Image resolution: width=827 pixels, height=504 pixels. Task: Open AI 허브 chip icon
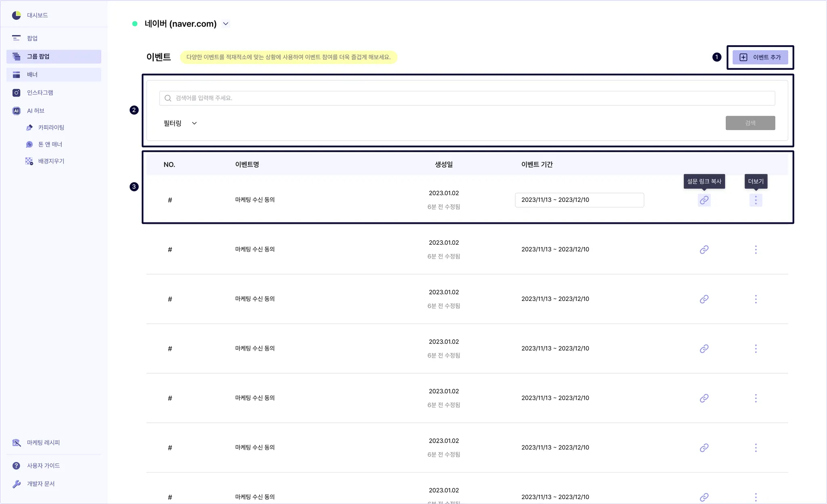click(x=16, y=111)
